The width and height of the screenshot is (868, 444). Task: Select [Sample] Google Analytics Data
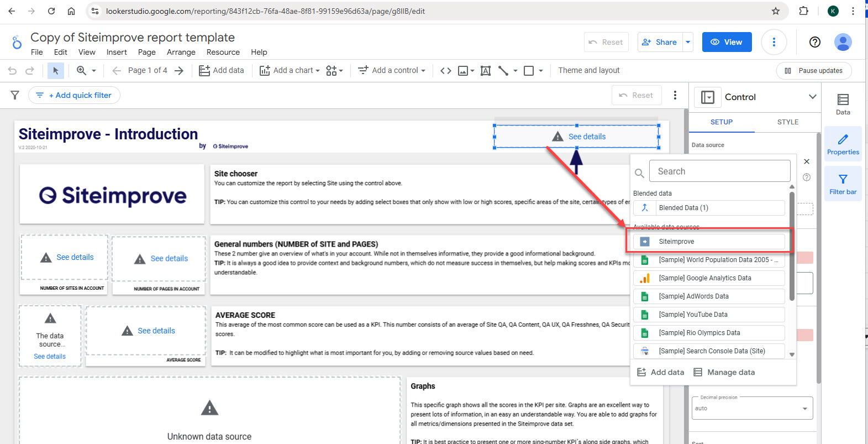[709, 278]
